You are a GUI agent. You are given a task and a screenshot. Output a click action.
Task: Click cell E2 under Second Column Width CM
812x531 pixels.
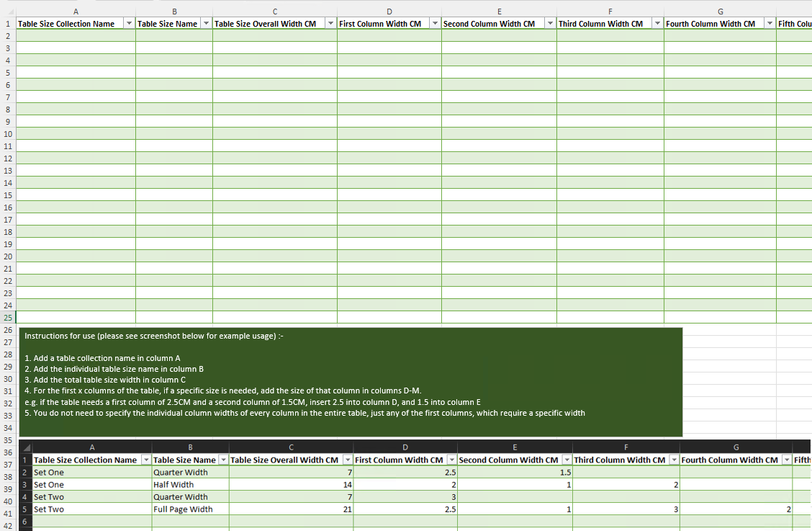click(499, 36)
